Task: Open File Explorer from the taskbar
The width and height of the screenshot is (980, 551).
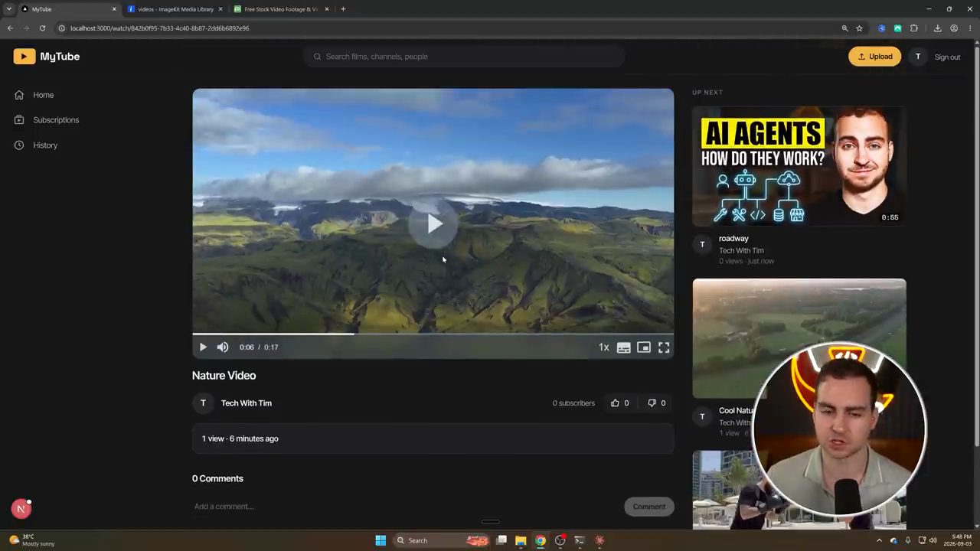Action: 521,540
